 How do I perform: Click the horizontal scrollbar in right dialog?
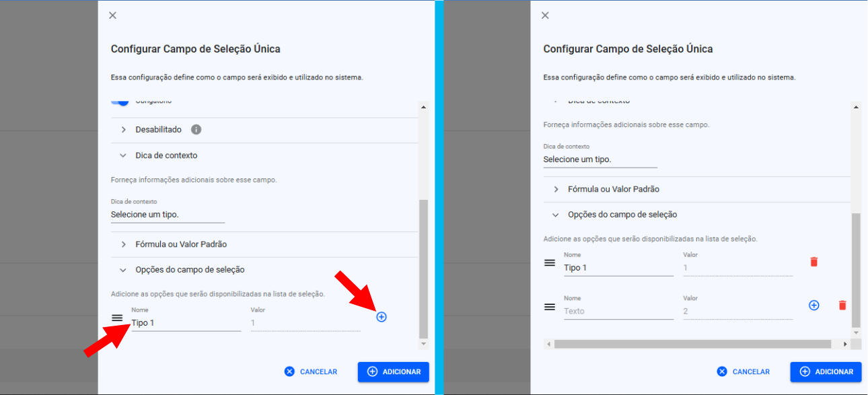[x=692, y=344]
